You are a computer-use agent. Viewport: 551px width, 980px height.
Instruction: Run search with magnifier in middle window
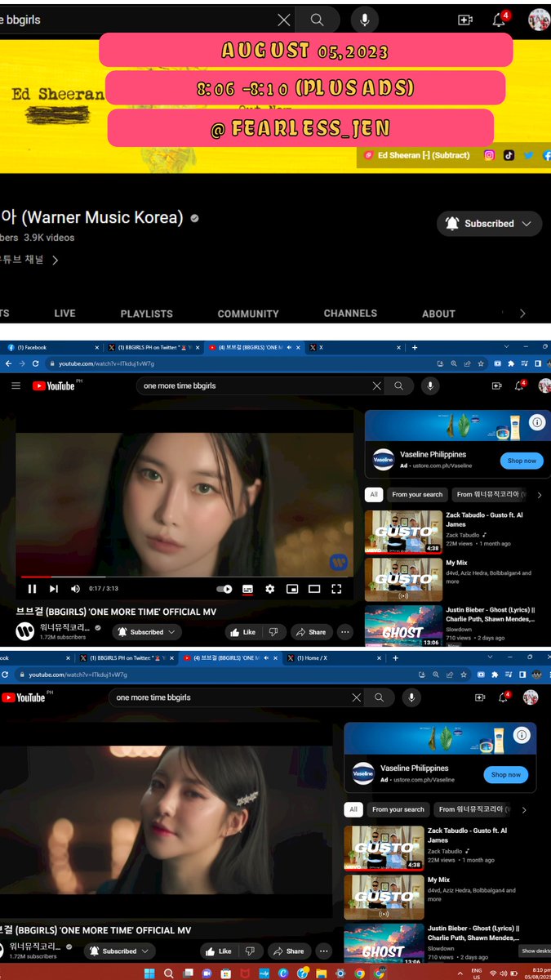coord(399,385)
